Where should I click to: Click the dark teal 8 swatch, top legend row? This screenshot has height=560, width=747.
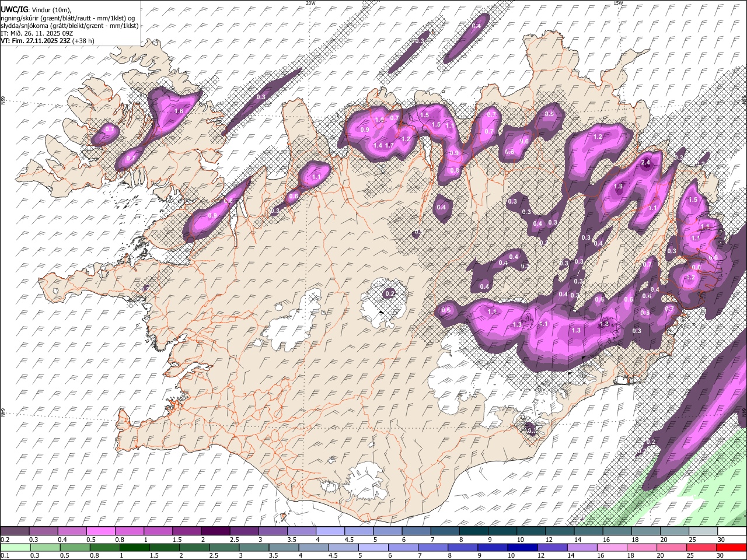pos(474,531)
